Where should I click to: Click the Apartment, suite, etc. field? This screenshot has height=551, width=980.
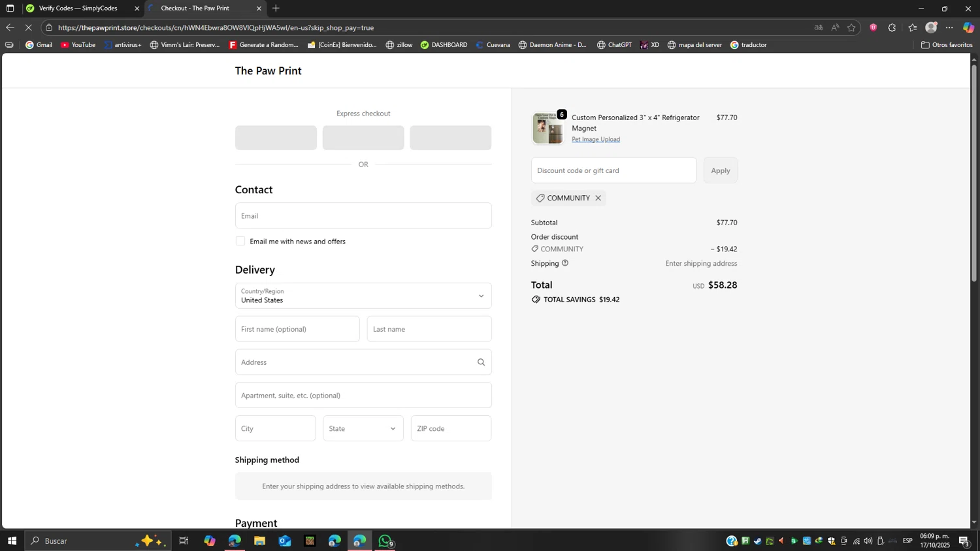[363, 396]
